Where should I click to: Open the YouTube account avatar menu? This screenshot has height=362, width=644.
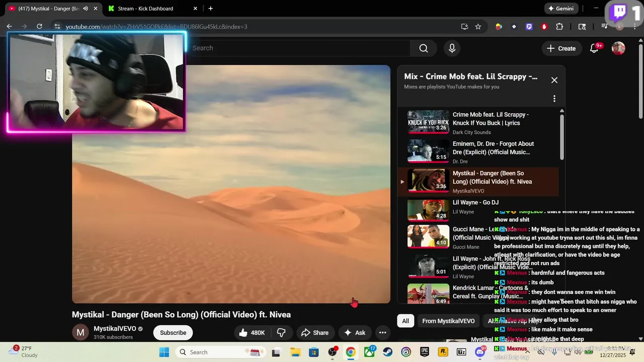(618, 48)
